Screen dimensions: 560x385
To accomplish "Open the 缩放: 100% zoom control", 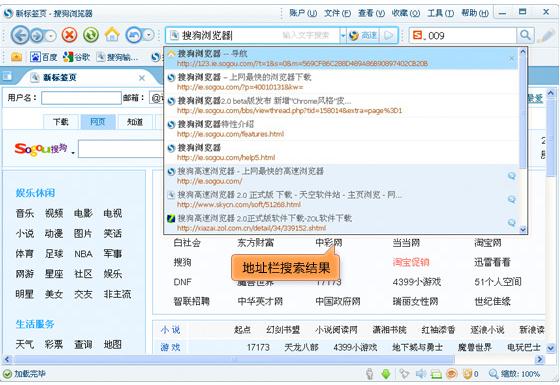I will [x=514, y=374].
